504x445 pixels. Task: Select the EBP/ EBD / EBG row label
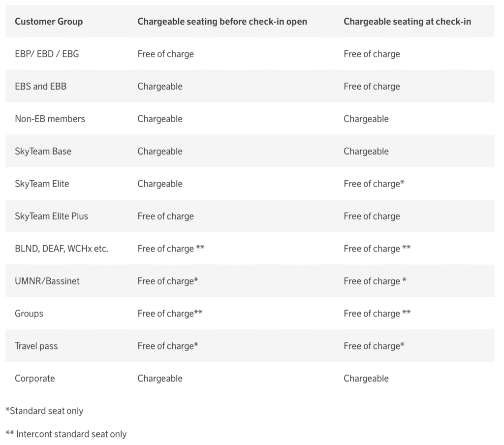[47, 54]
